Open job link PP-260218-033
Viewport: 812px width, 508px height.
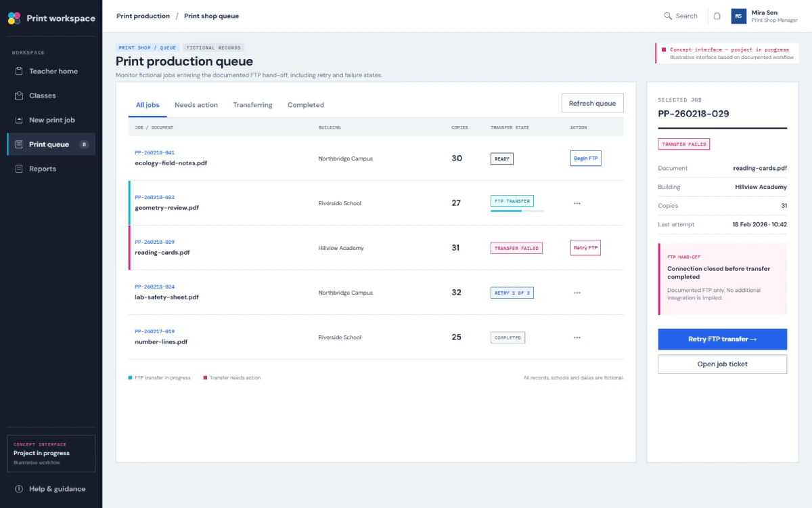point(154,198)
